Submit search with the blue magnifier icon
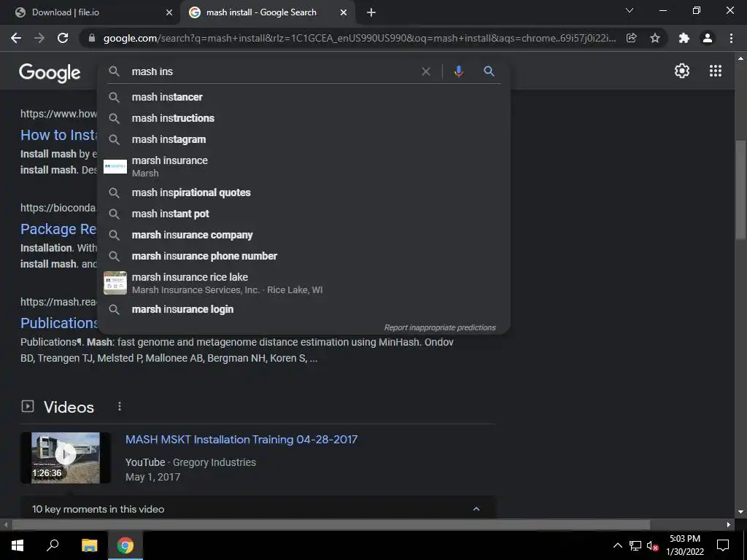 pos(489,71)
